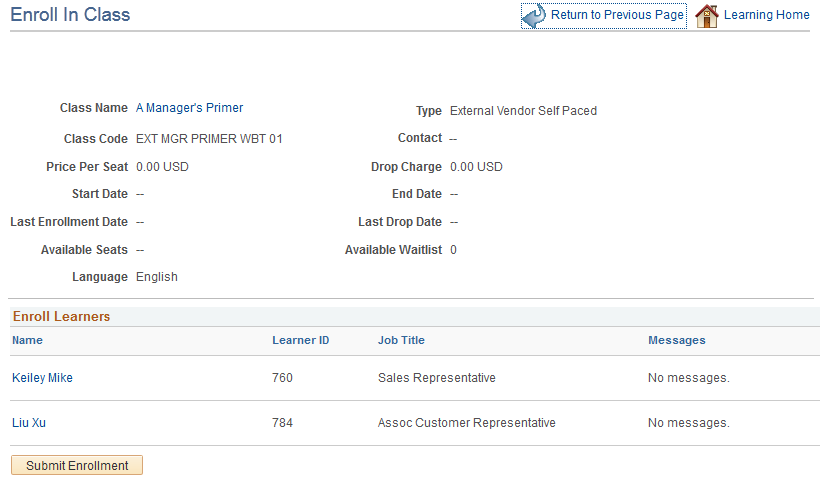
Task: Select Learner ID 760 cell
Action: tap(282, 378)
